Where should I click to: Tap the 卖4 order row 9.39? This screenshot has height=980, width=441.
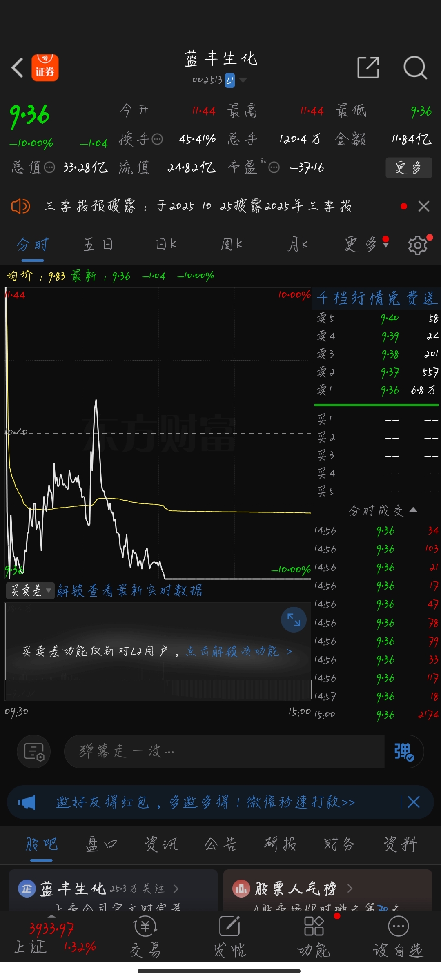(376, 336)
